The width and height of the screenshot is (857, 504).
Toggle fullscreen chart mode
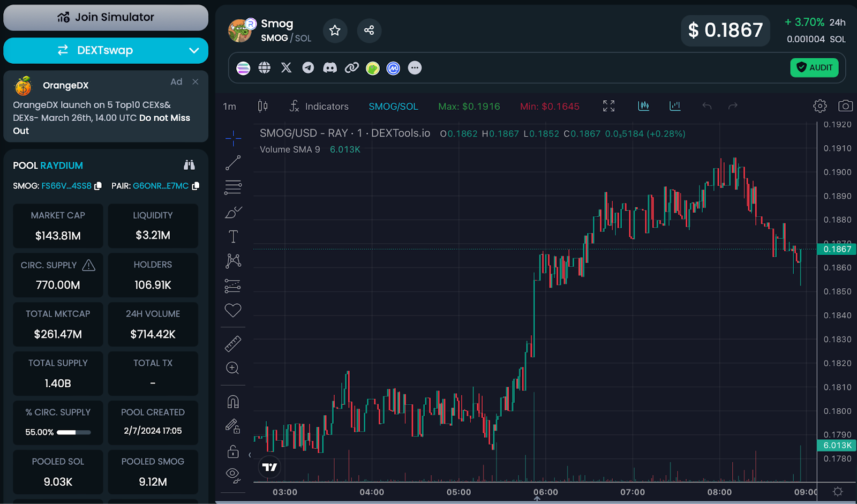608,106
